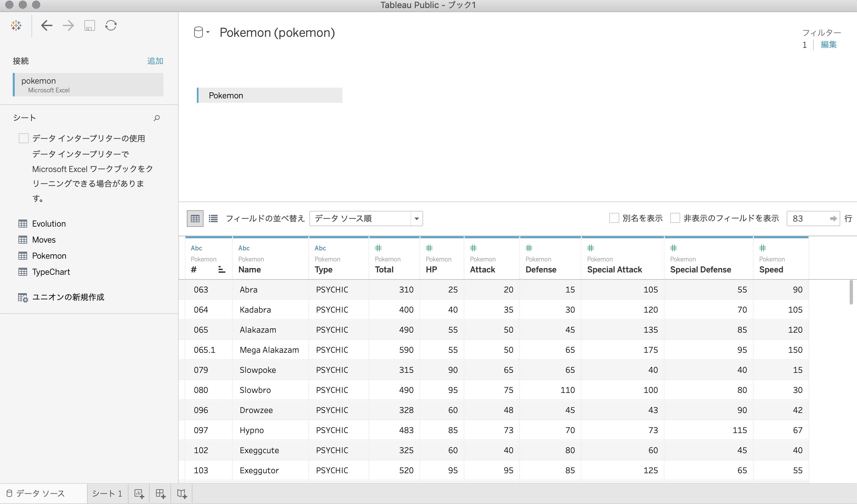This screenshot has height=504, width=857.
Task: Enable データ インタープリターの使用 checkbox
Action: click(23, 139)
